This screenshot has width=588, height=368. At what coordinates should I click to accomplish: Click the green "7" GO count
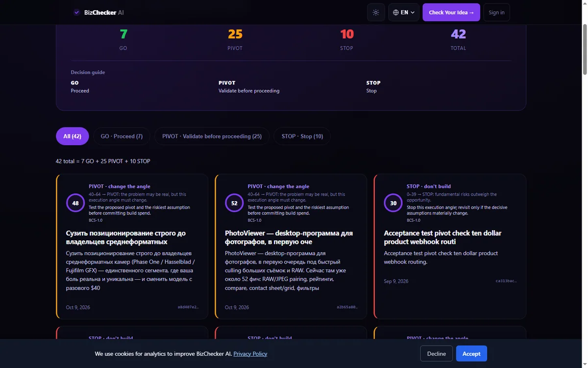tap(123, 34)
